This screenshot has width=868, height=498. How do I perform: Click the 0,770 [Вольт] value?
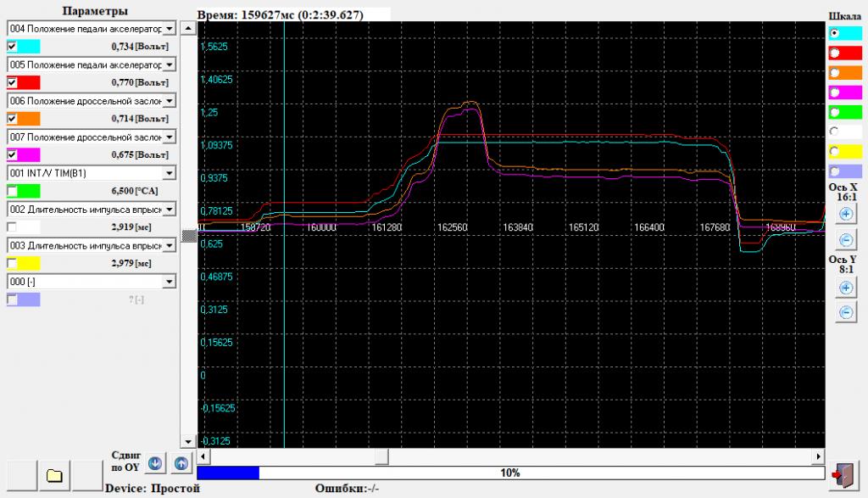pos(140,82)
